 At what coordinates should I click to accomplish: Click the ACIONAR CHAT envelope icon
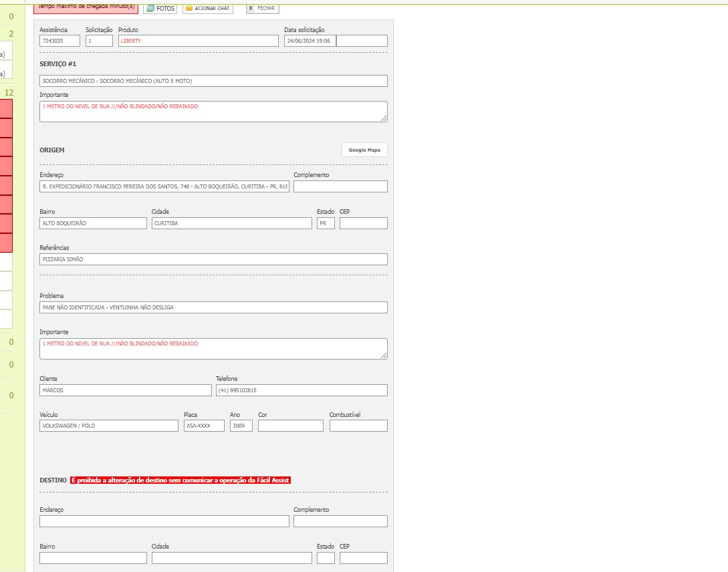click(x=189, y=8)
